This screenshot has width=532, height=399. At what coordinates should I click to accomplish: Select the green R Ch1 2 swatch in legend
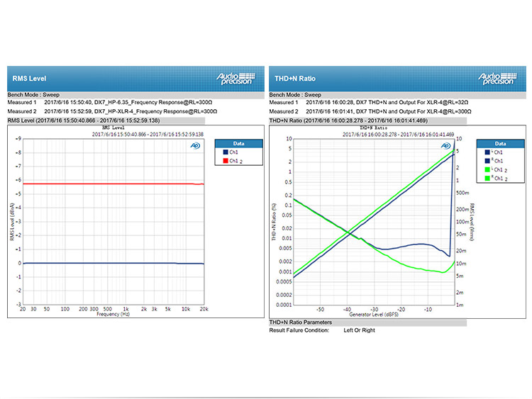[x=487, y=179]
